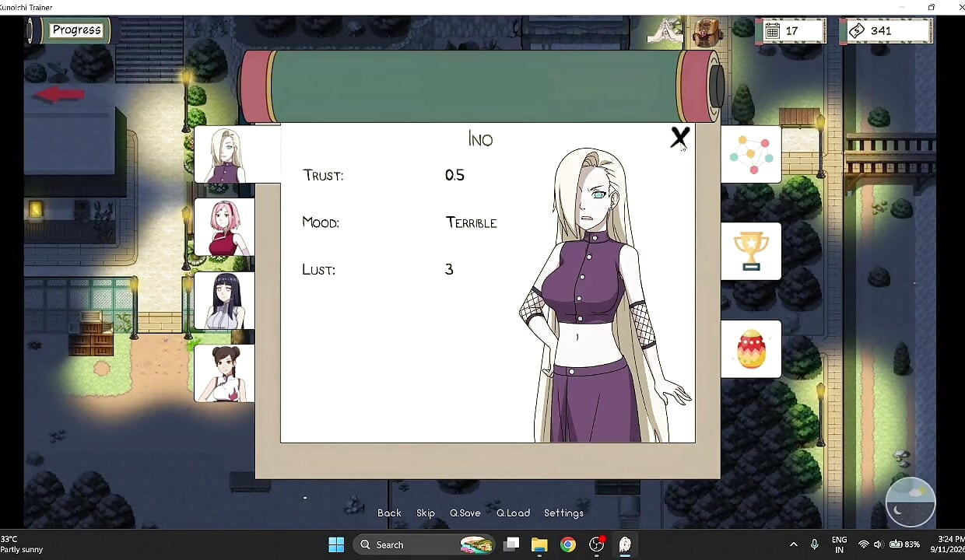Click the taskbar Search box
965x560 pixels.
point(424,544)
